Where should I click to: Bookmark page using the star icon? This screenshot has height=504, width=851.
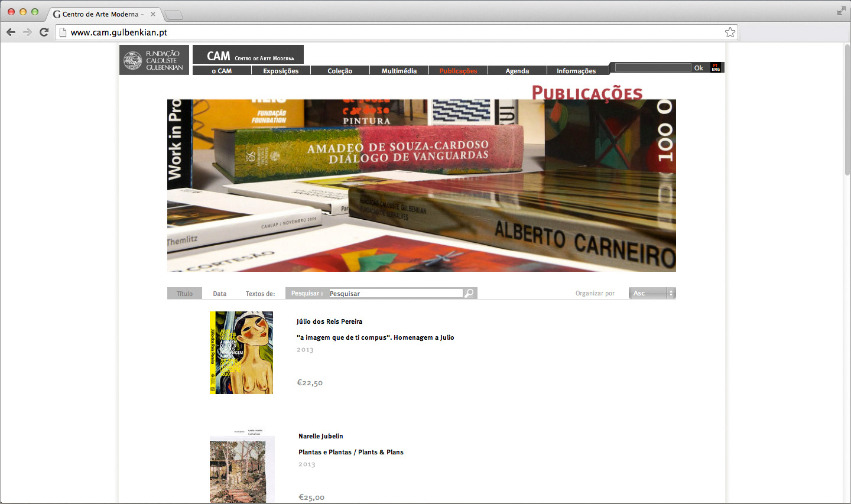[730, 32]
